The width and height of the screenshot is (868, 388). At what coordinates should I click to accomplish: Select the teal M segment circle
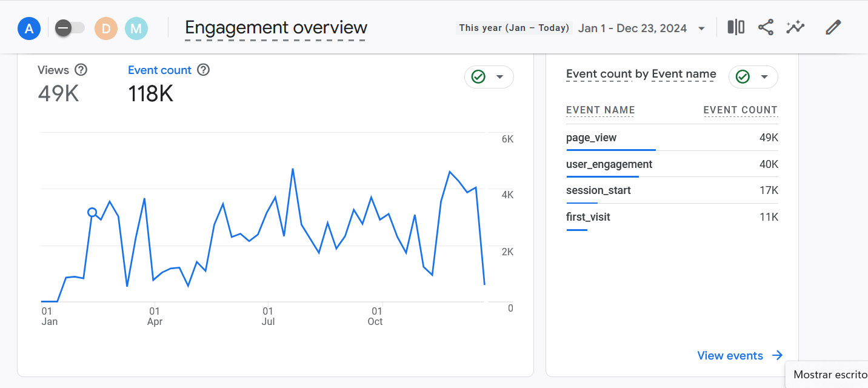(x=136, y=28)
